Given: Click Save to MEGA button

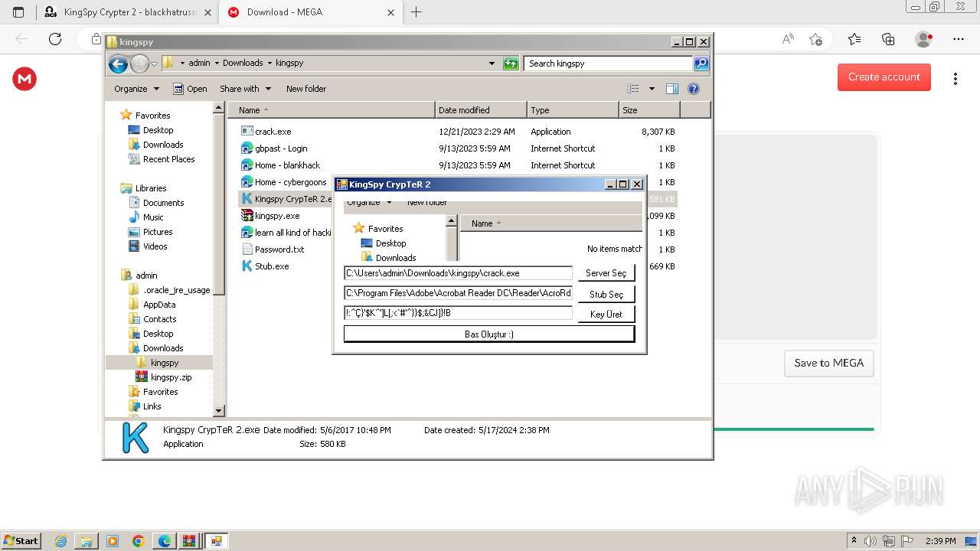Looking at the screenshot, I should pyautogui.click(x=828, y=364).
